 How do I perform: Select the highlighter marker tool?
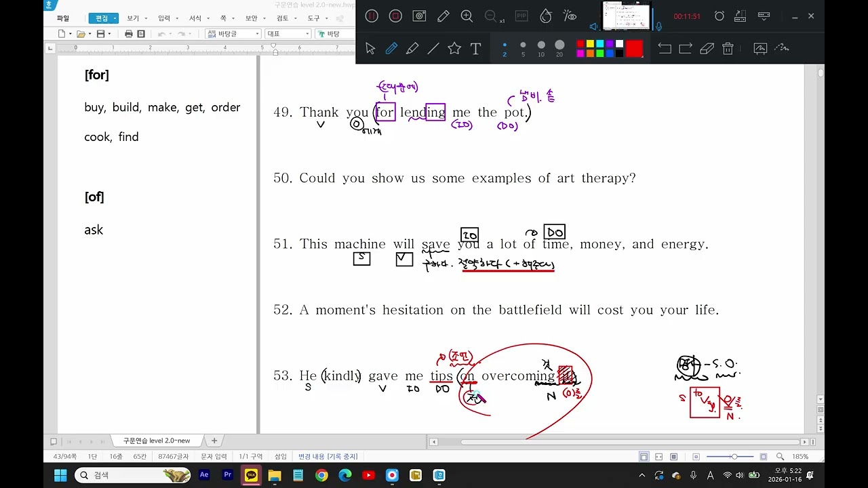[412, 48]
